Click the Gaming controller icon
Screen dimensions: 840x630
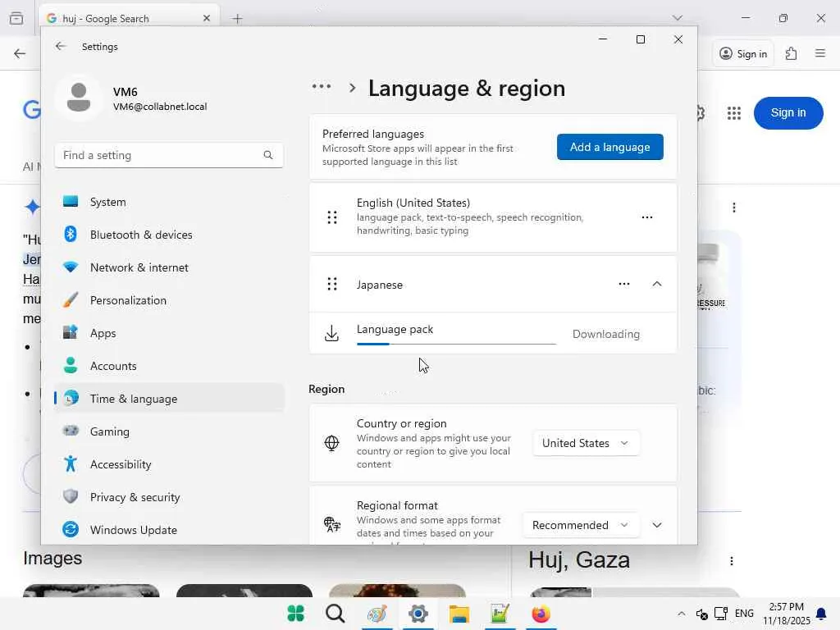tap(71, 431)
